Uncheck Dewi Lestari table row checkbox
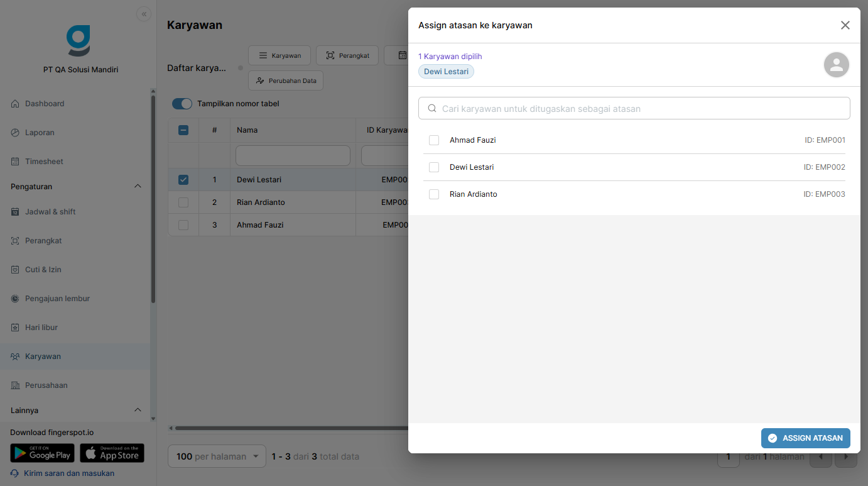The image size is (868, 486). [x=183, y=180]
